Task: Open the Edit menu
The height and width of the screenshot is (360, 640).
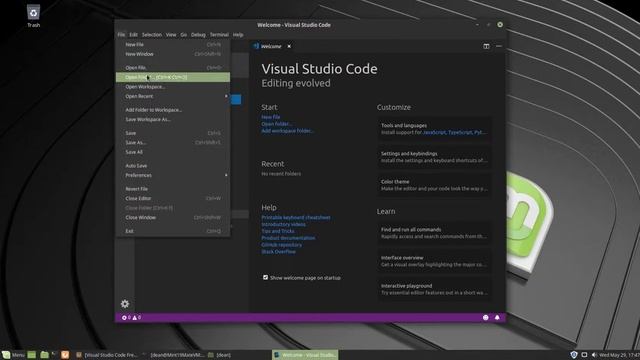Action: click(133, 35)
